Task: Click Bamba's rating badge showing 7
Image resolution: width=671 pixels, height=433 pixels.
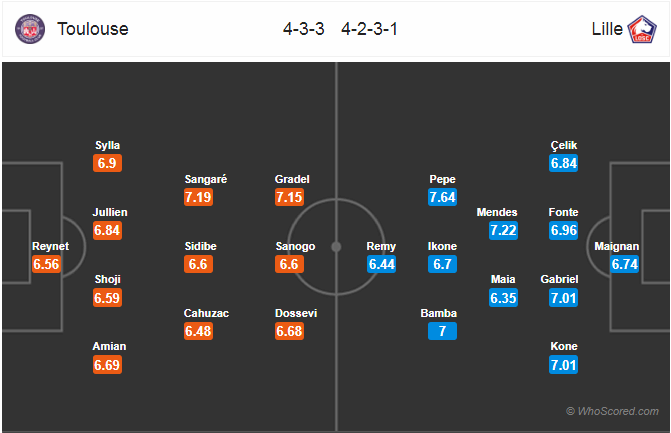Action: coord(442,331)
